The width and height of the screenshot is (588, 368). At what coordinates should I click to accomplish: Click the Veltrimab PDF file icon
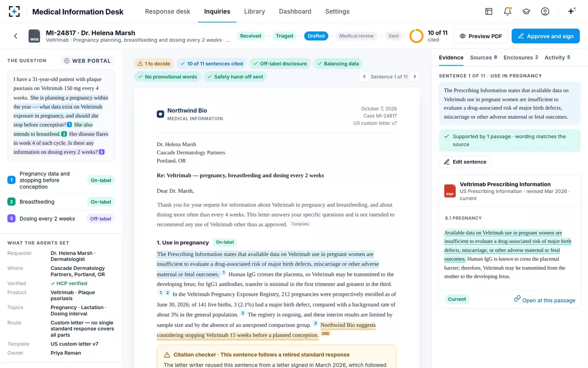pos(450,191)
